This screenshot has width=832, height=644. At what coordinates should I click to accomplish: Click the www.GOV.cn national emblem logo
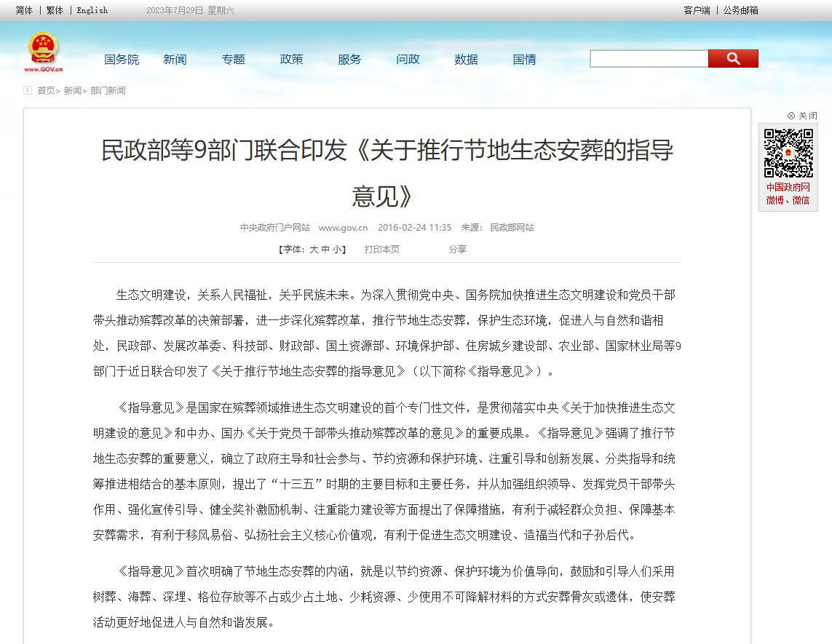42,50
